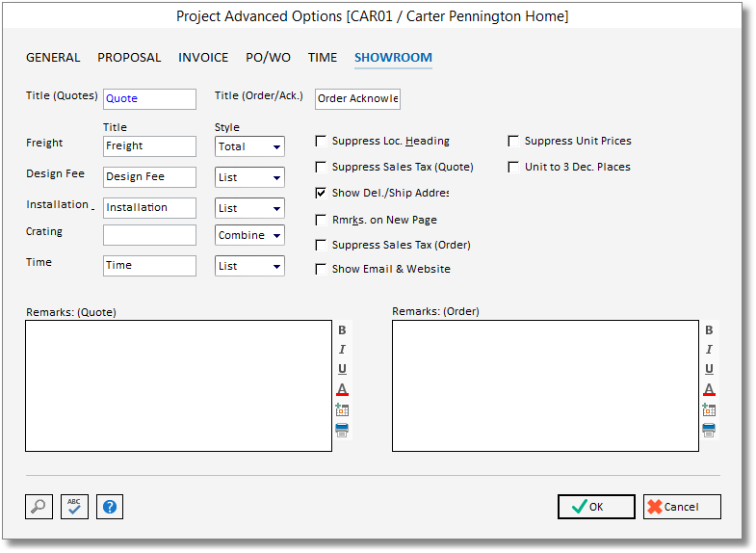Click the magnifying glass search button

[39, 507]
